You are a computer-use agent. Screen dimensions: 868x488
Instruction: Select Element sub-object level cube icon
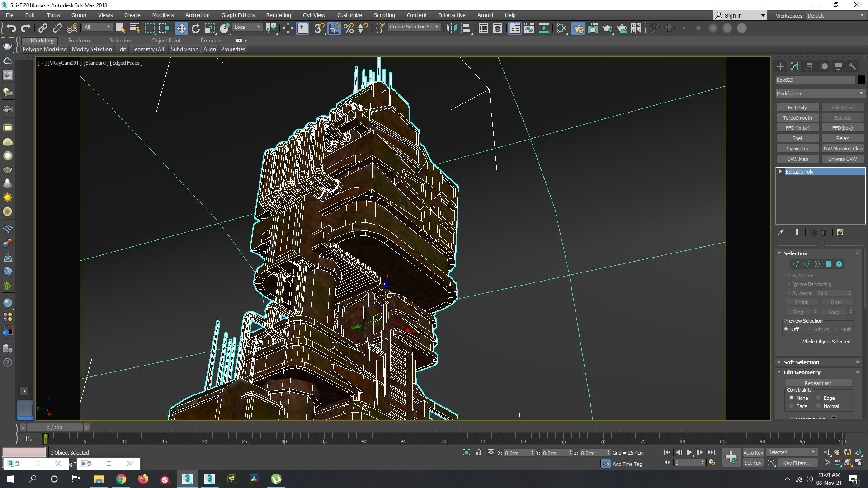coord(839,264)
